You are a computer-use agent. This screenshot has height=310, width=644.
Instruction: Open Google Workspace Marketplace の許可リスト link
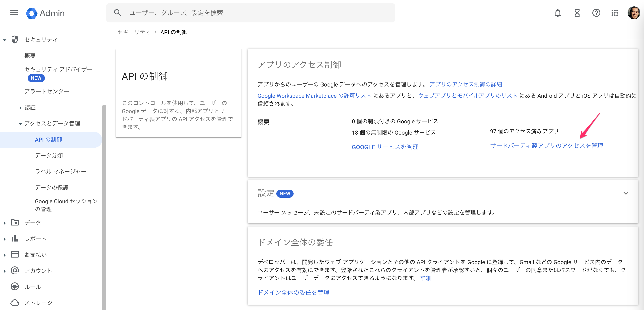tap(314, 96)
